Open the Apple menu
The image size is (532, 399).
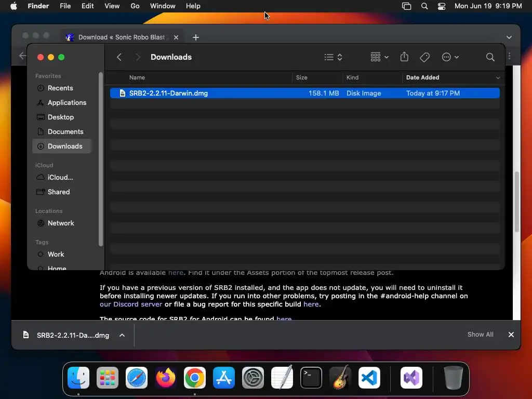14,6
